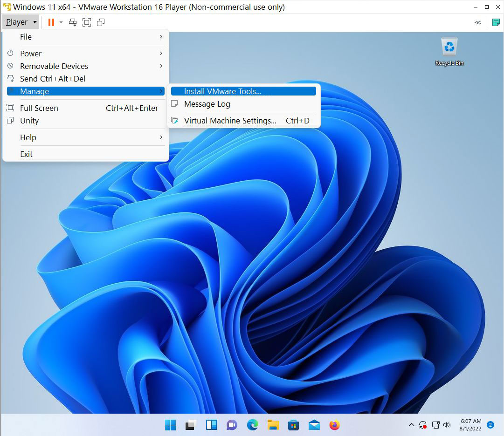Click the Power menu icon

(10, 54)
